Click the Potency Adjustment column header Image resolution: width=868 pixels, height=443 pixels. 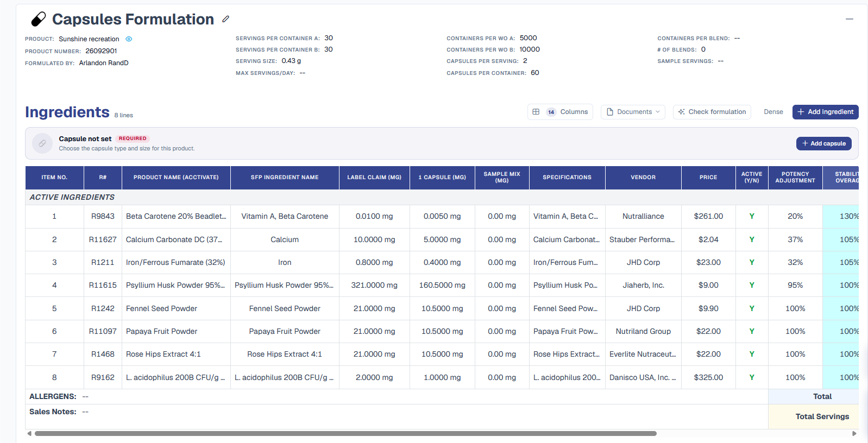795,178
